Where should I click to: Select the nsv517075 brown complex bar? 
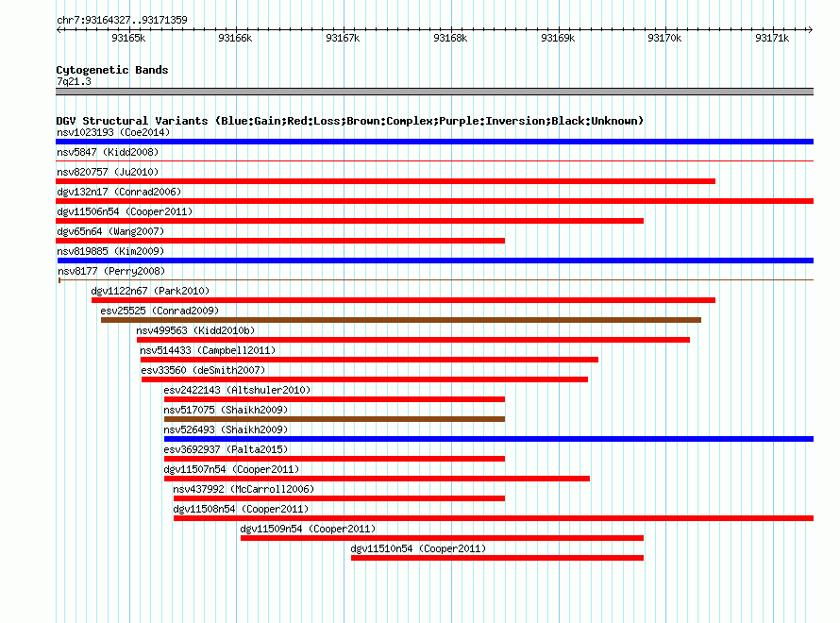(334, 419)
